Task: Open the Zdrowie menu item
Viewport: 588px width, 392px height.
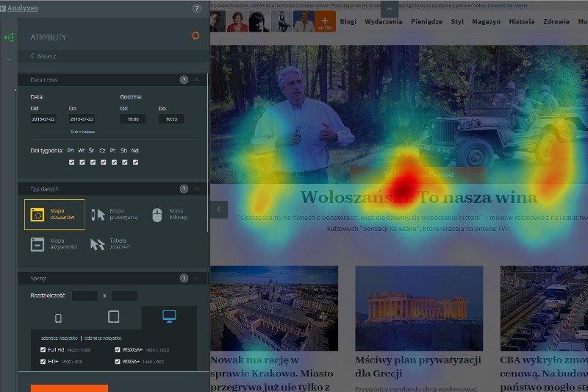Action: click(x=556, y=21)
